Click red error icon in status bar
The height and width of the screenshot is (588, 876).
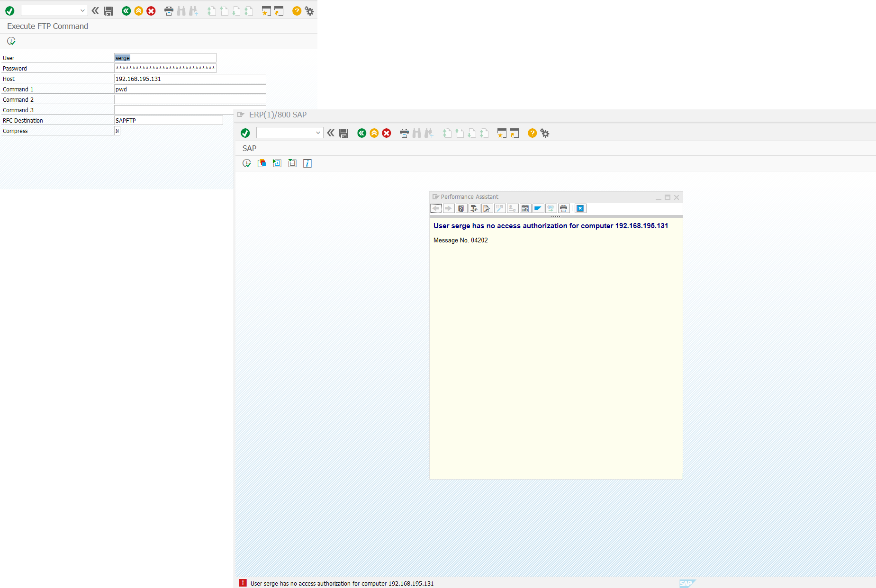[243, 583]
